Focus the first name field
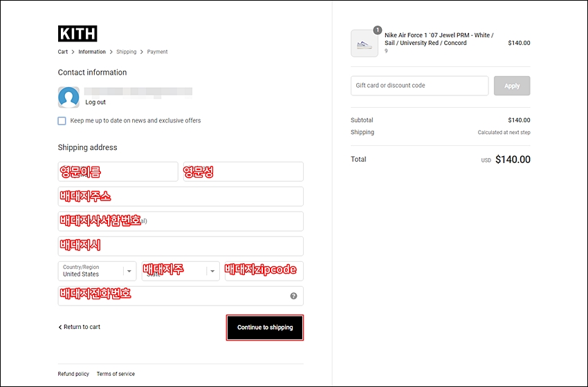 (118, 171)
